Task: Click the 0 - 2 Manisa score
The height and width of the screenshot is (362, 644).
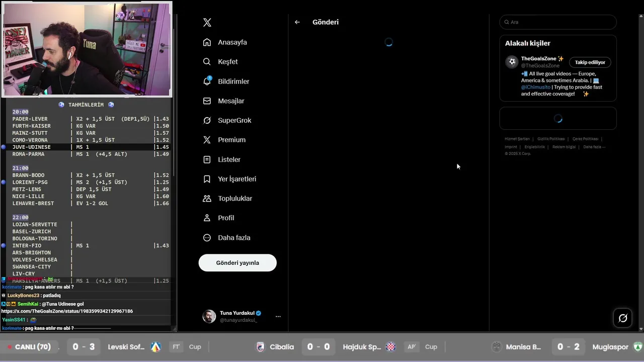Action: (569, 347)
